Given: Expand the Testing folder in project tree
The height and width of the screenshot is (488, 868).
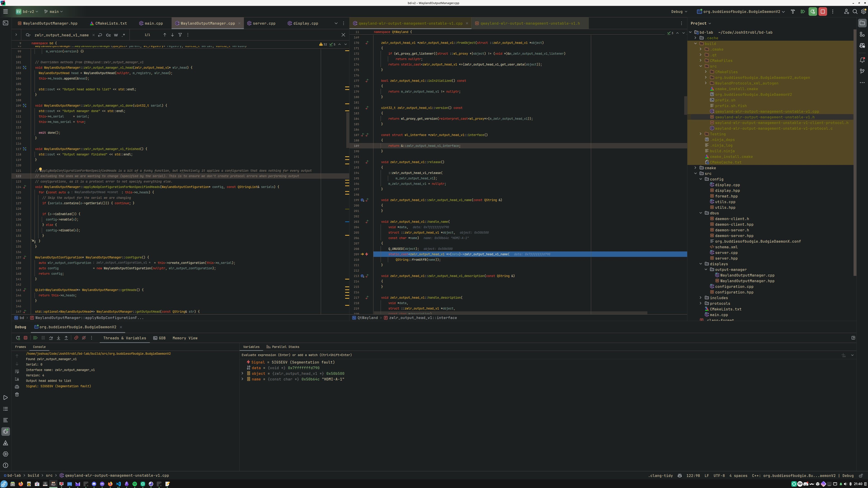Looking at the screenshot, I should 701,134.
